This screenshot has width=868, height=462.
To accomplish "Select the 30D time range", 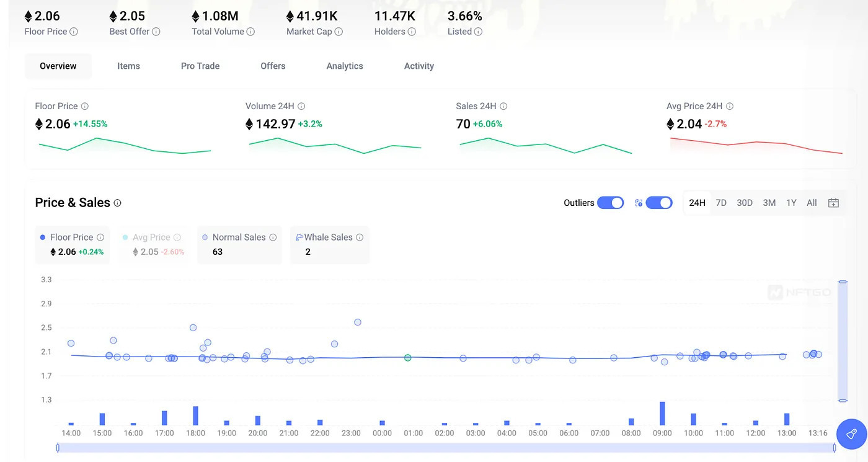I will tap(745, 203).
